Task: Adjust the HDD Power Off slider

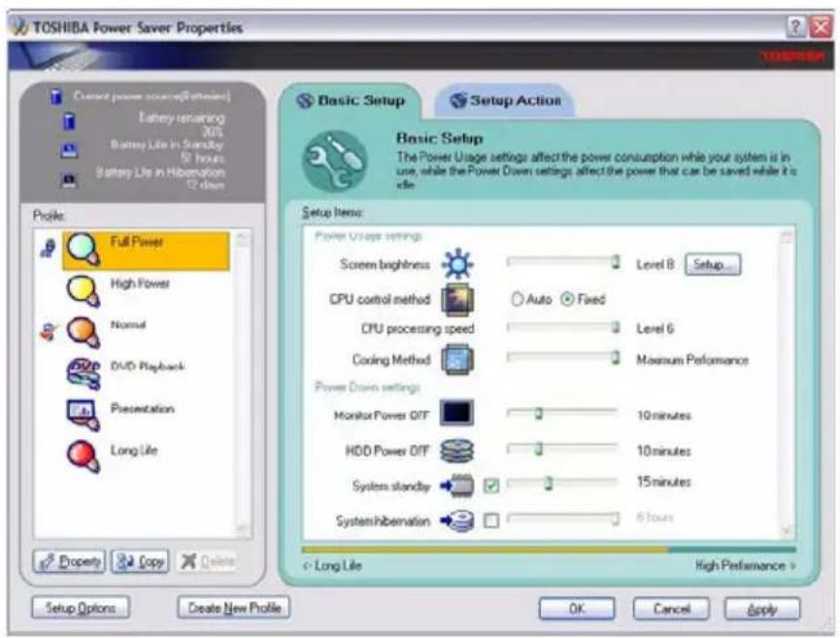Action: [x=563, y=448]
